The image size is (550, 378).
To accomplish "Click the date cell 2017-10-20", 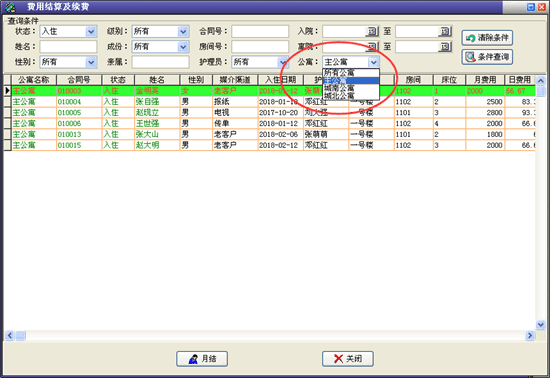I will tap(281, 113).
